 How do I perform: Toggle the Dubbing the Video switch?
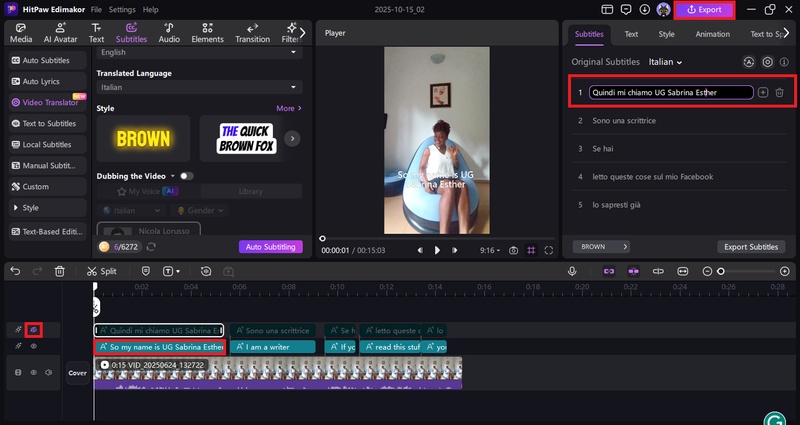(186, 176)
